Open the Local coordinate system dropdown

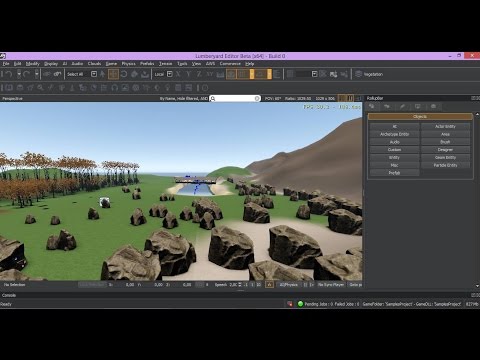click(170, 74)
